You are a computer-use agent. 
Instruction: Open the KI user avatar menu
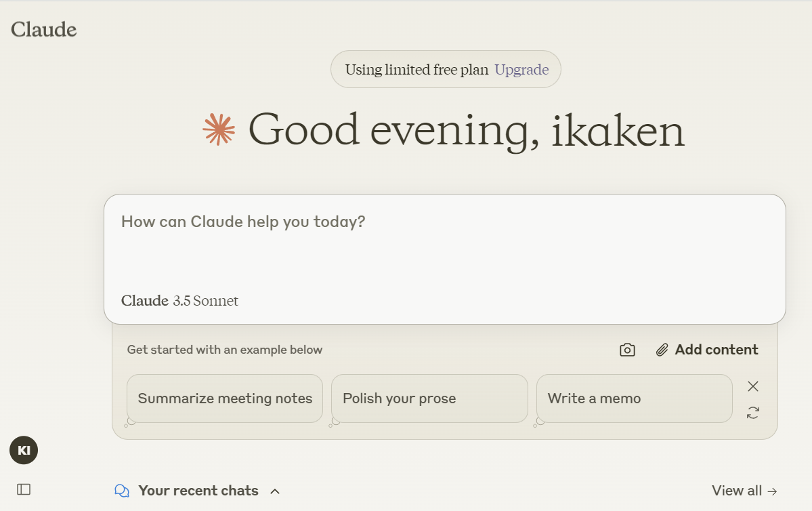24,450
